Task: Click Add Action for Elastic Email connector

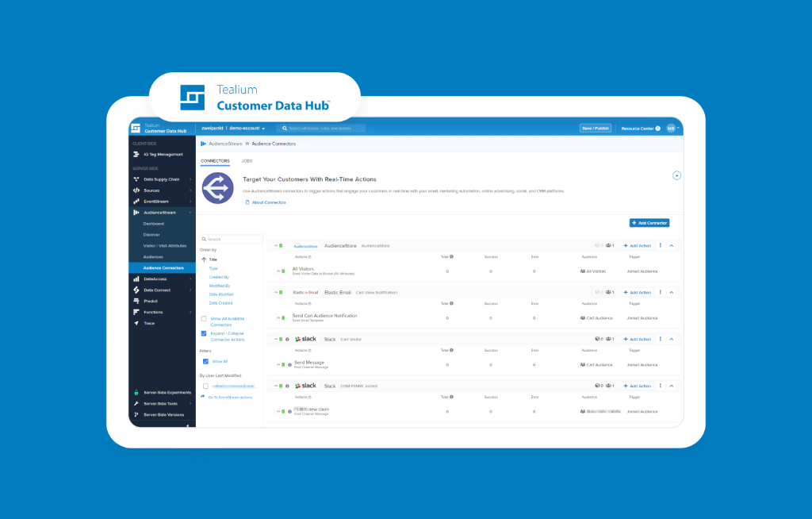Action: [638, 292]
